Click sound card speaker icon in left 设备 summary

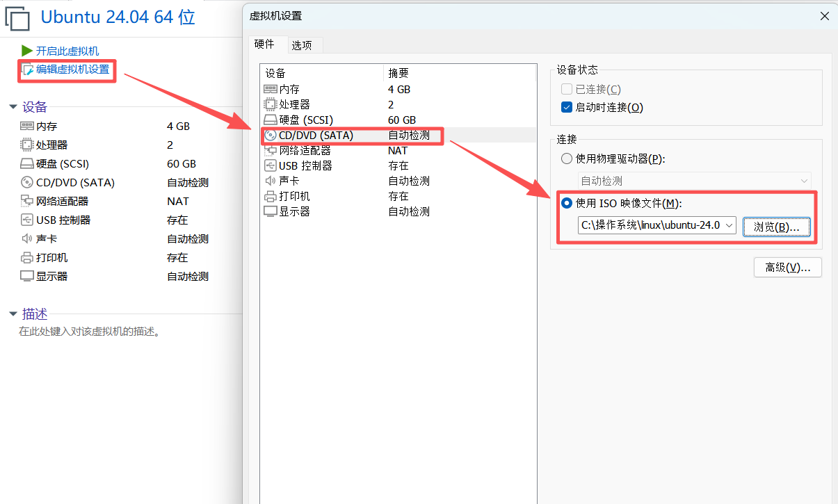(x=27, y=239)
